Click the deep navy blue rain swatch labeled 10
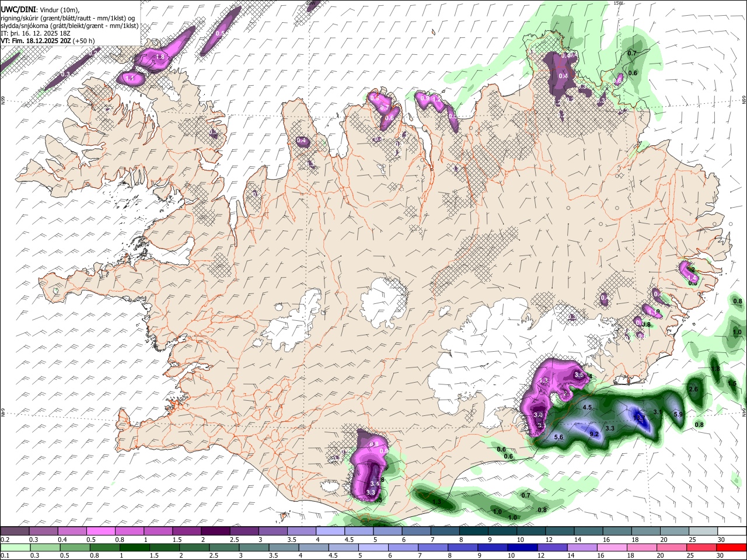 [522, 548]
